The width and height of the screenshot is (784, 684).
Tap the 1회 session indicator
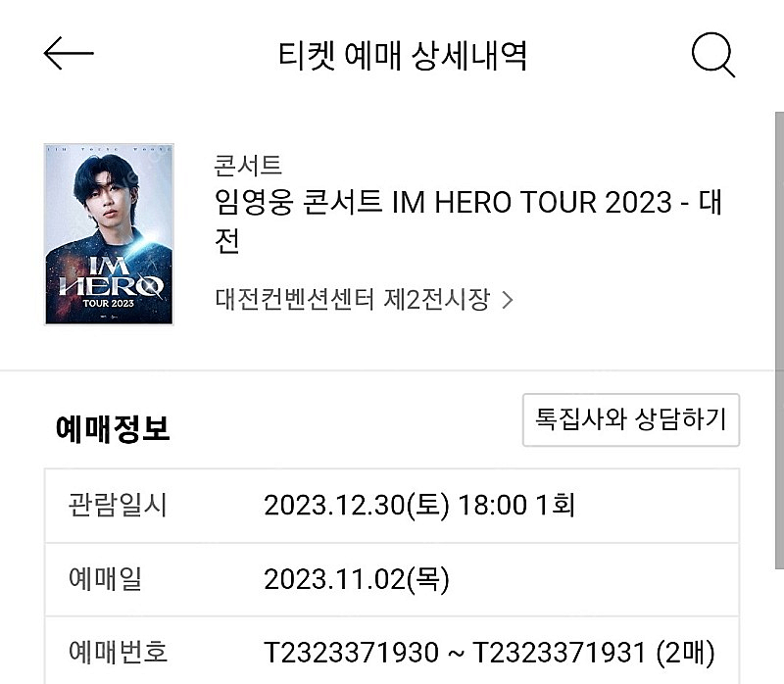coord(552,506)
